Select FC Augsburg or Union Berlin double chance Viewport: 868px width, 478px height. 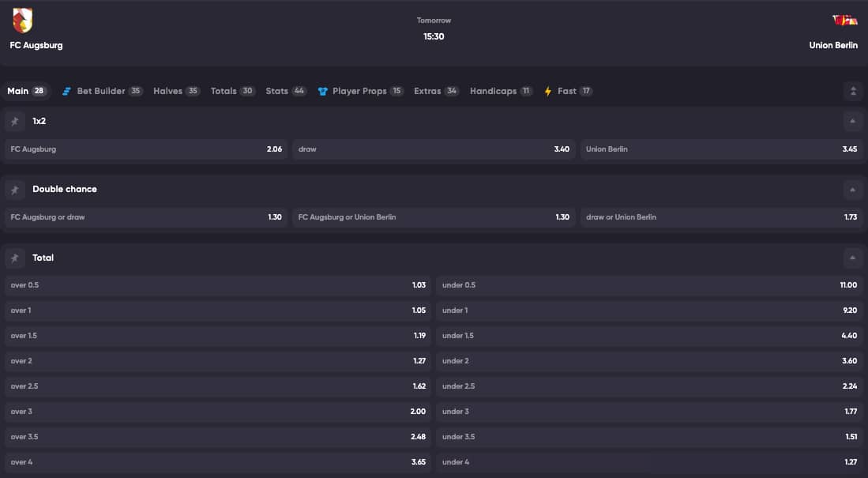tap(434, 217)
